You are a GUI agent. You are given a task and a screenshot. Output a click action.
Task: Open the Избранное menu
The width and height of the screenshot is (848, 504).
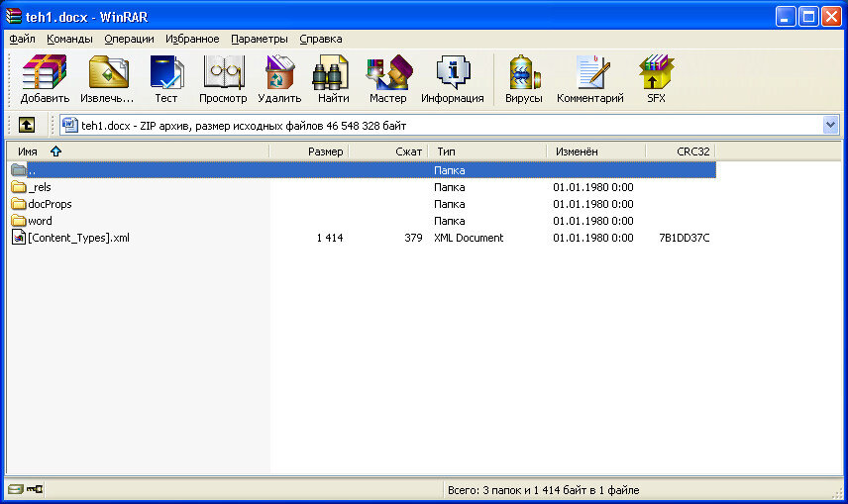pyautogui.click(x=192, y=39)
